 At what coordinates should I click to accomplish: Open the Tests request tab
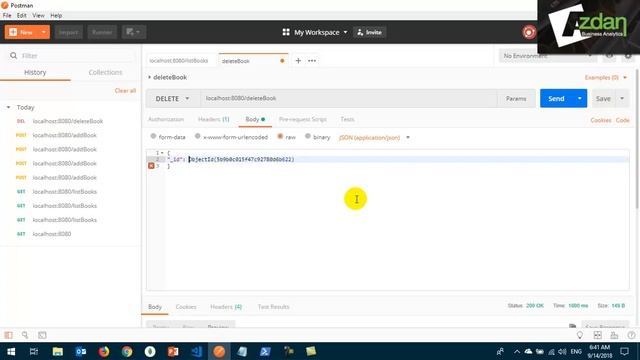pos(347,119)
